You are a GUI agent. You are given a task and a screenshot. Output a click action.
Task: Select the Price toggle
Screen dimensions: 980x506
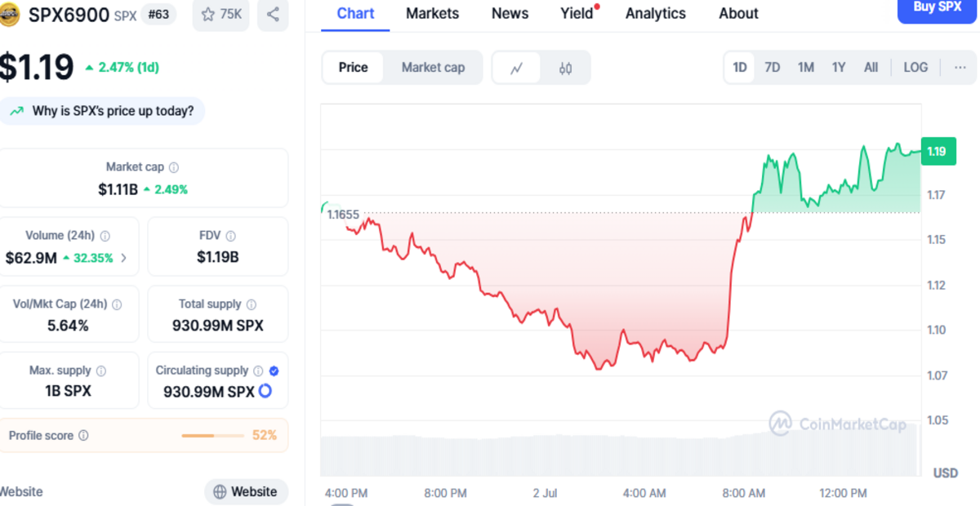pyautogui.click(x=353, y=68)
